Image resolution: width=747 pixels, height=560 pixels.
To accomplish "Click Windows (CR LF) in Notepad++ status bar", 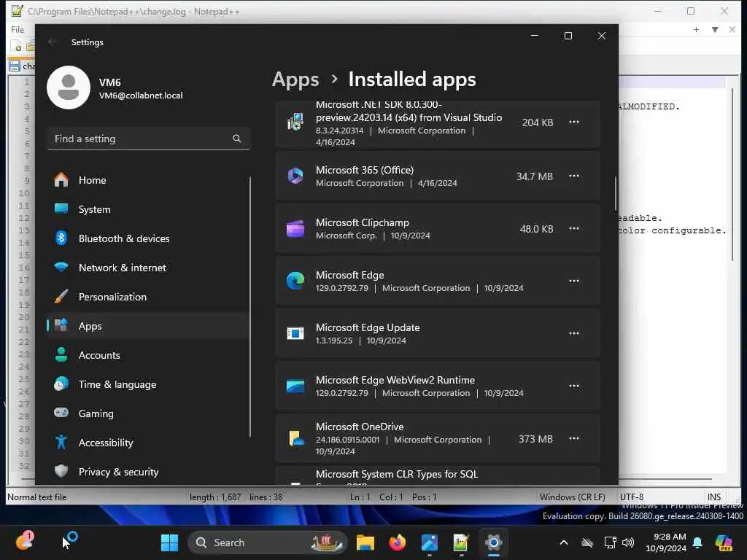I will pyautogui.click(x=572, y=497).
